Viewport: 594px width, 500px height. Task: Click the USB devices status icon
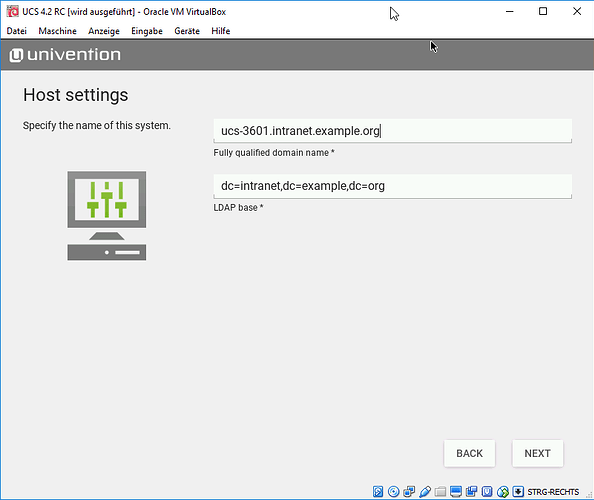pyautogui.click(x=425, y=492)
